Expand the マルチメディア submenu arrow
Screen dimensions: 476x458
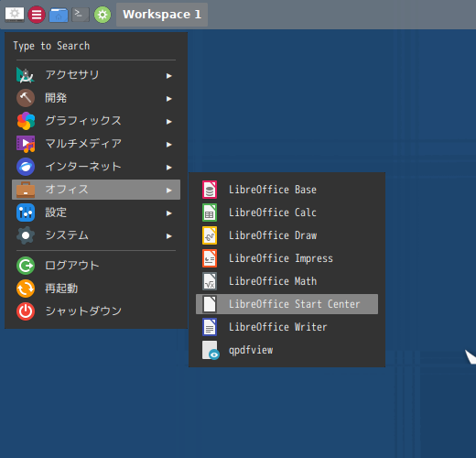[168, 145]
